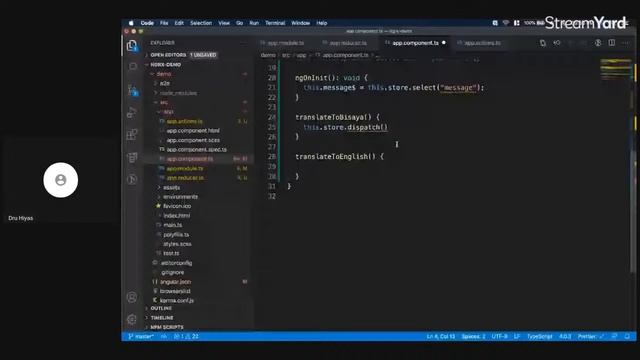
Task: Click the Apple menu icon
Action: coord(131,23)
